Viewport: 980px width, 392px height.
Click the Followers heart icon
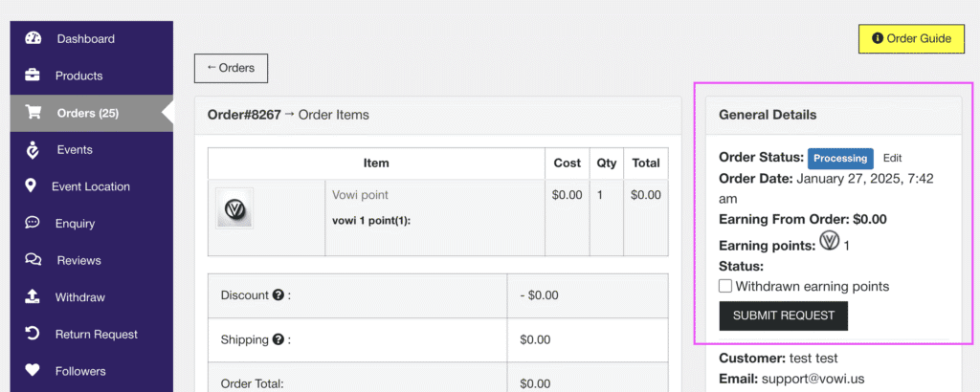33,371
